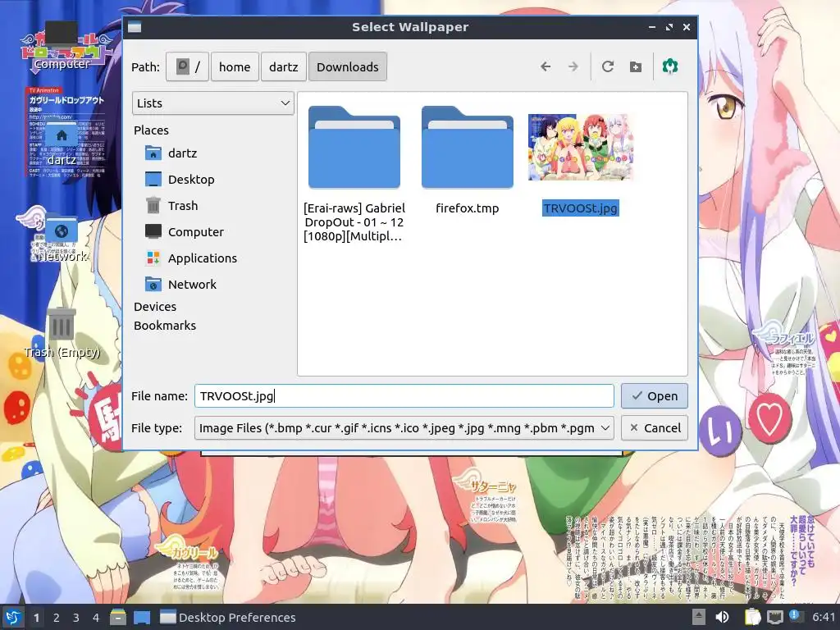Screen dimensions: 840x630
Task: Open the dialog window menu icon
Action: click(135, 27)
